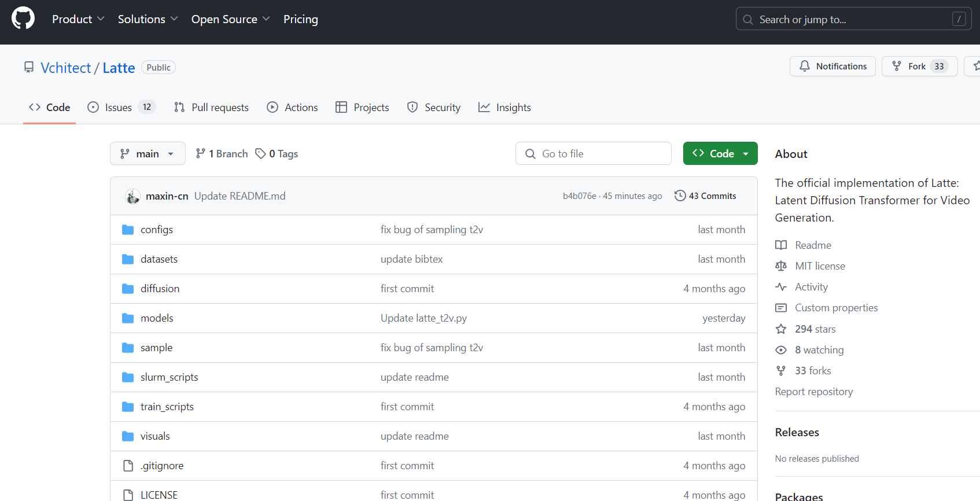The image size is (980, 501).
Task: Open the Vchitect owner link
Action: (66, 68)
